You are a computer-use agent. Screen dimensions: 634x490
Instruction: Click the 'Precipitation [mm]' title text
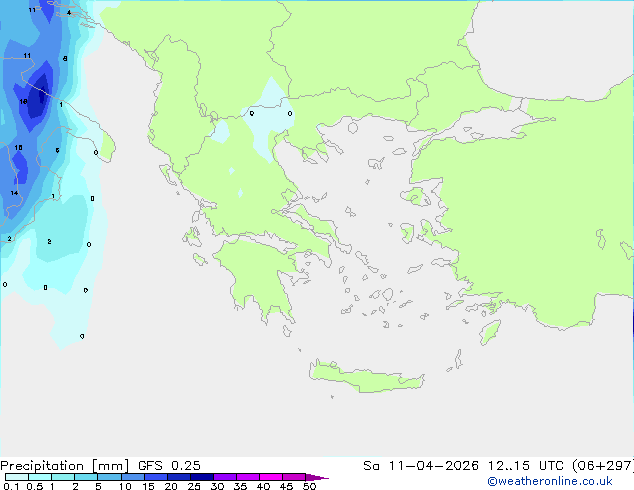[x=65, y=466]
